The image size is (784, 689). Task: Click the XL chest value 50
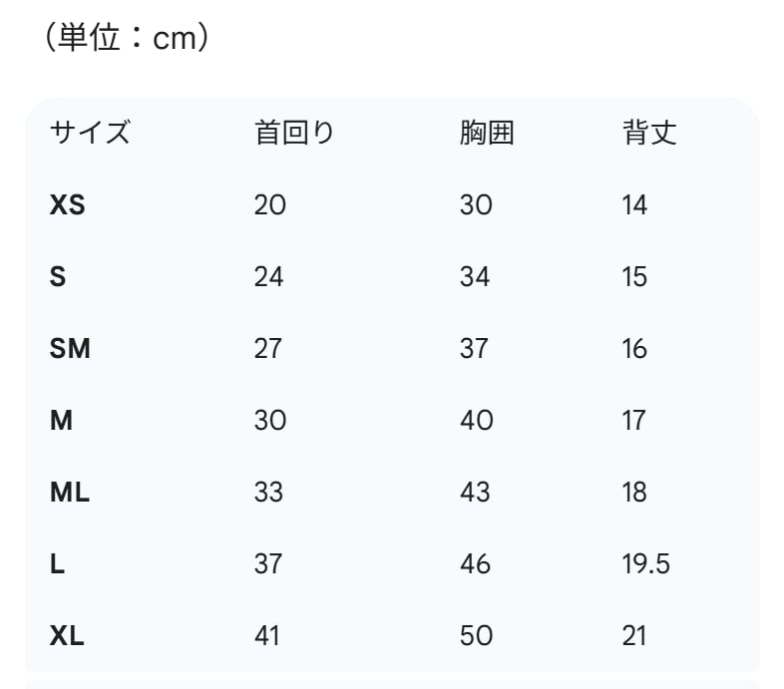[x=476, y=636]
